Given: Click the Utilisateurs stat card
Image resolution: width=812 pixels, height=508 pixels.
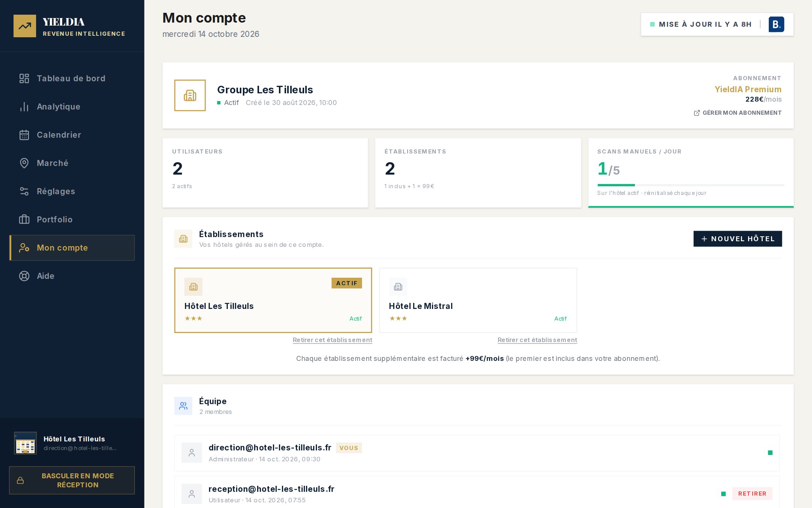Looking at the screenshot, I should pos(265,173).
